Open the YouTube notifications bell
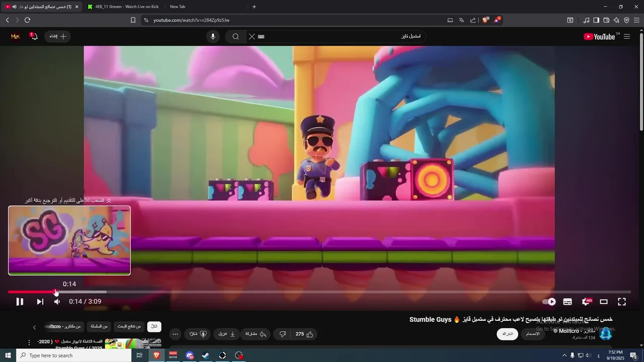644x362 pixels. click(34, 36)
